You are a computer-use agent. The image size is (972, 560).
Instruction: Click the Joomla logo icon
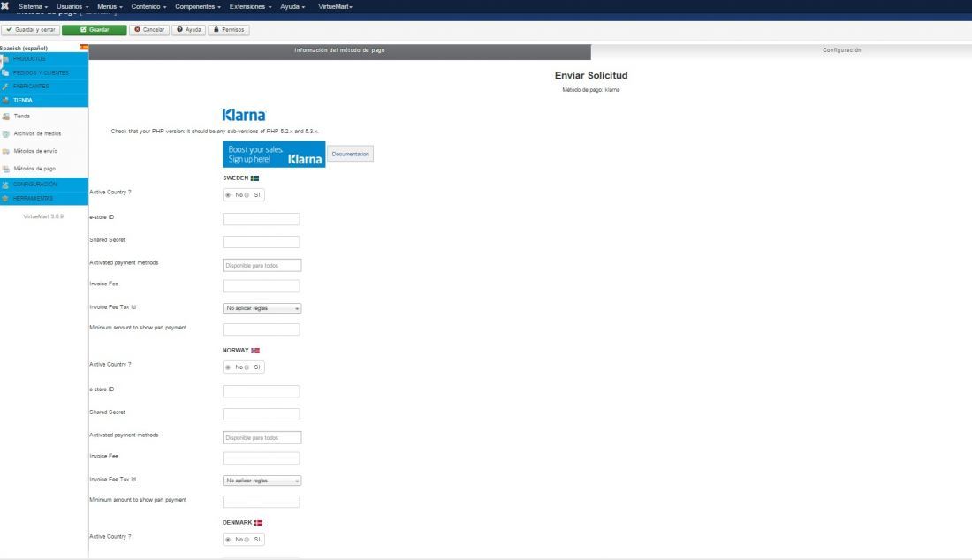pyautogui.click(x=4, y=5)
